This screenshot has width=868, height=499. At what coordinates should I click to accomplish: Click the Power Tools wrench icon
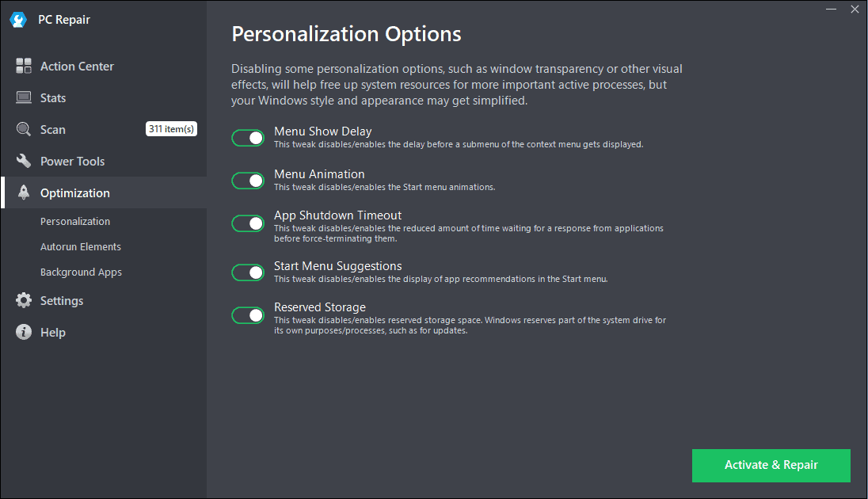click(23, 161)
